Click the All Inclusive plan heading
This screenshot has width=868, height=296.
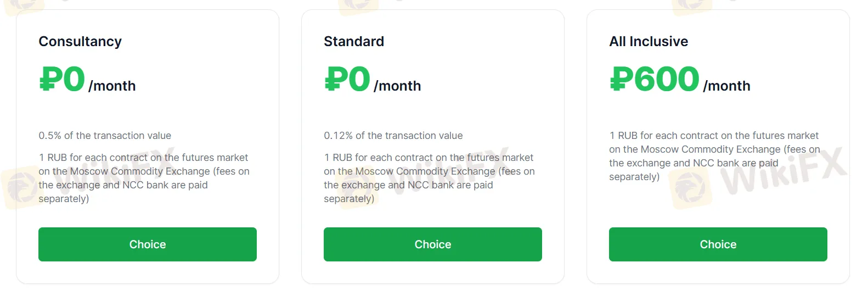pyautogui.click(x=649, y=42)
